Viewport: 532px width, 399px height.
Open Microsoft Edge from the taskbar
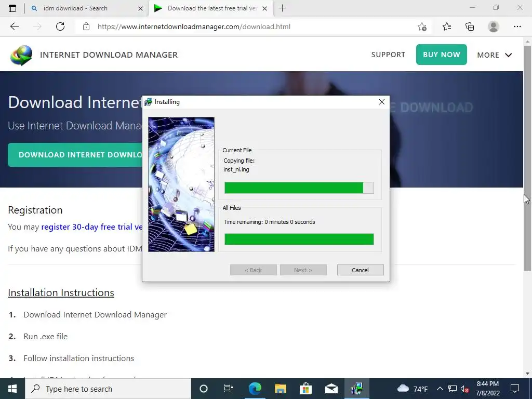tap(255, 389)
